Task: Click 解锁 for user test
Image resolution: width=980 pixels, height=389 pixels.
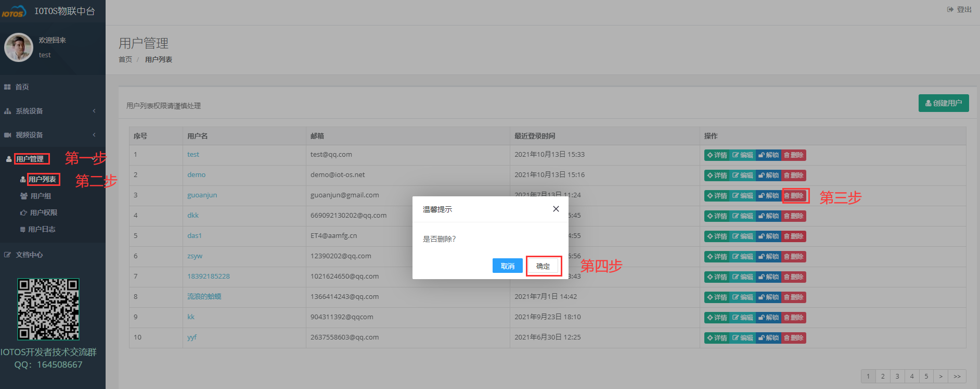Action: pos(768,155)
